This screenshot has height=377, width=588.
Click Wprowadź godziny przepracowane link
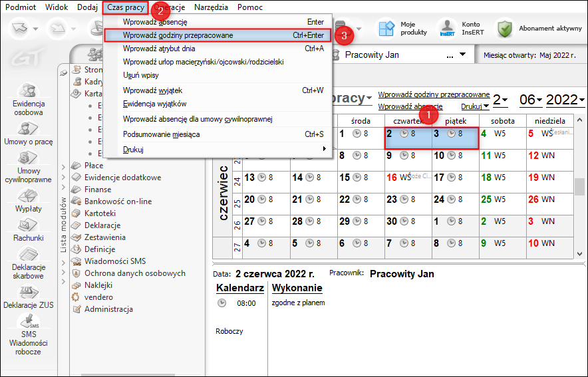tap(434, 94)
